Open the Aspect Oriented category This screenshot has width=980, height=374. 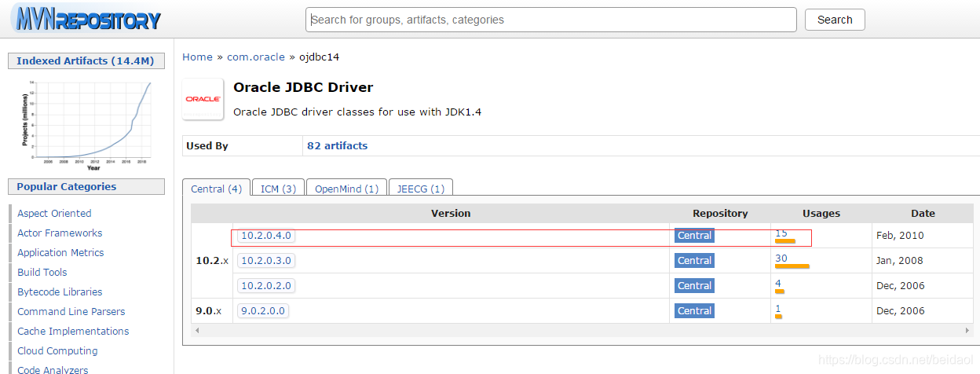point(54,213)
